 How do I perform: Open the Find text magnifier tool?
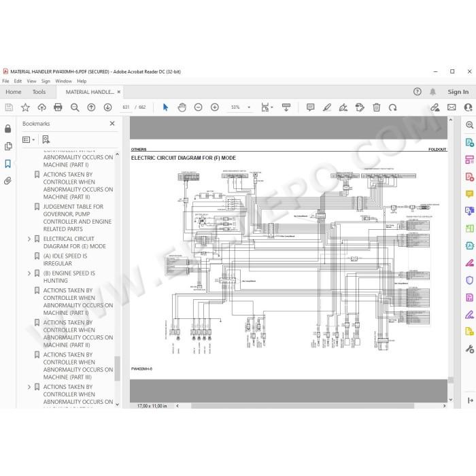[75, 107]
